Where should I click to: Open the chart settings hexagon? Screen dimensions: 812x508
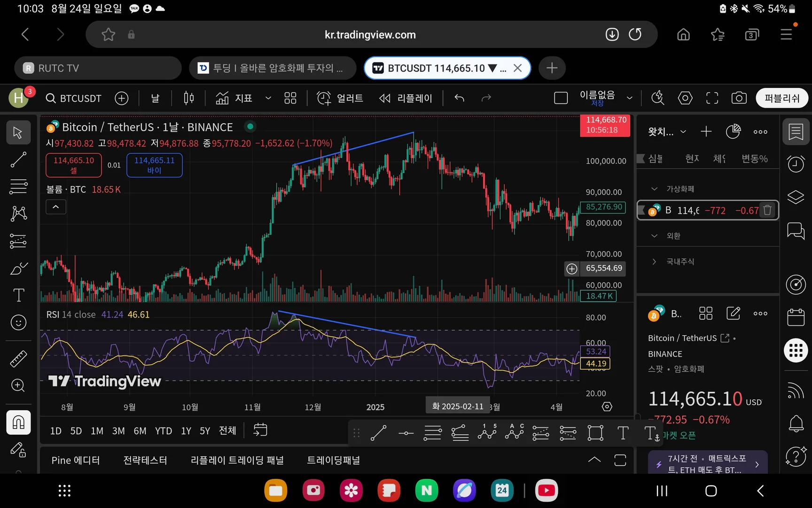click(x=685, y=98)
